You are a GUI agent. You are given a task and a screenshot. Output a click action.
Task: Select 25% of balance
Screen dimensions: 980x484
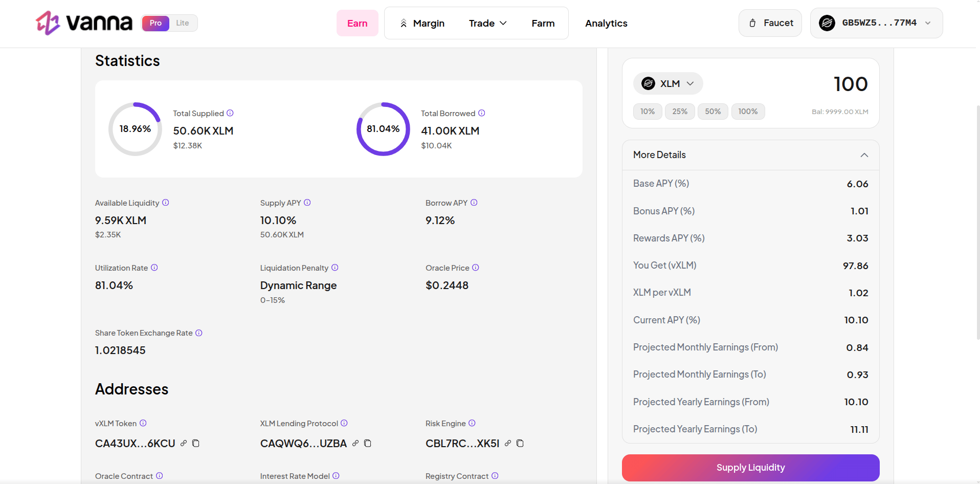[x=680, y=112]
